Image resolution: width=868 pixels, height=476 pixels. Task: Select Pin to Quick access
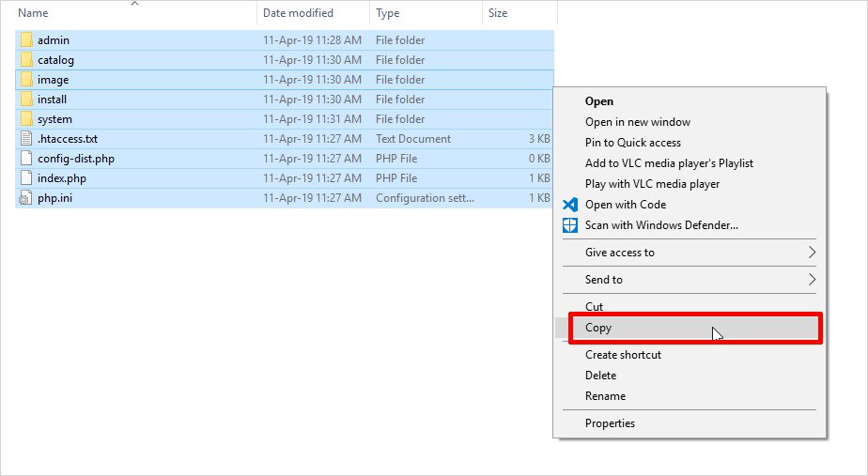pyautogui.click(x=632, y=143)
